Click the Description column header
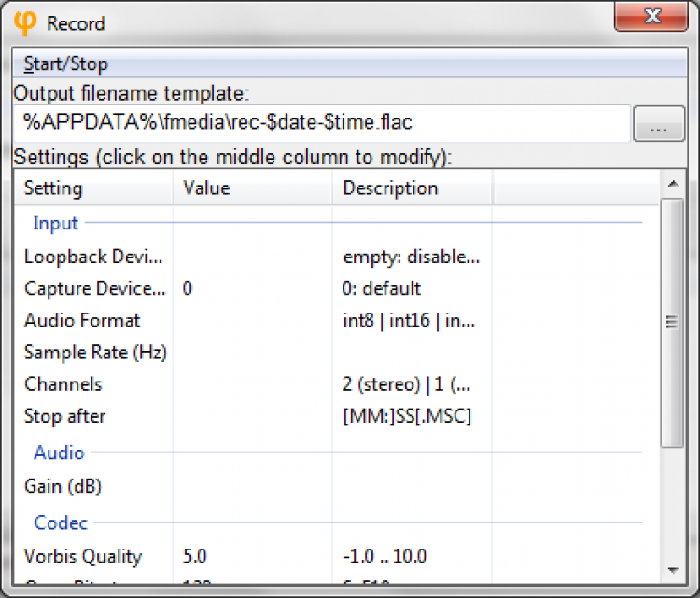Image resolution: width=700 pixels, height=598 pixels. (411, 188)
